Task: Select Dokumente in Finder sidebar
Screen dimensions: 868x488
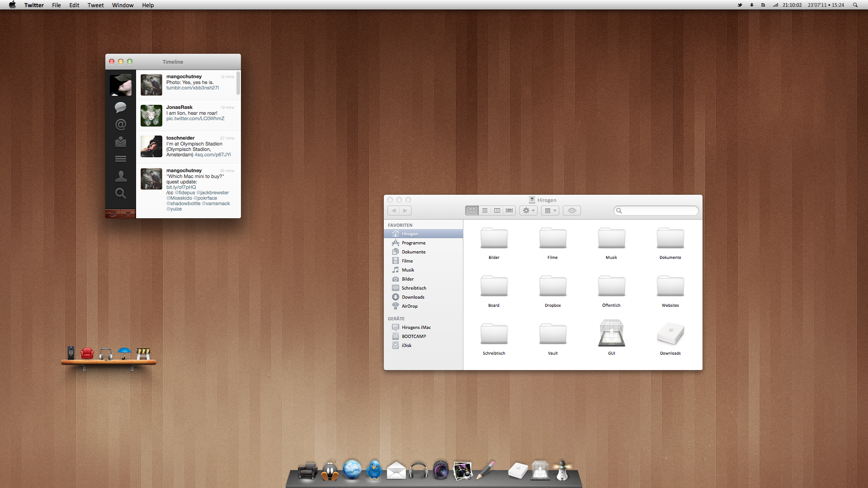Action: pyautogui.click(x=424, y=252)
